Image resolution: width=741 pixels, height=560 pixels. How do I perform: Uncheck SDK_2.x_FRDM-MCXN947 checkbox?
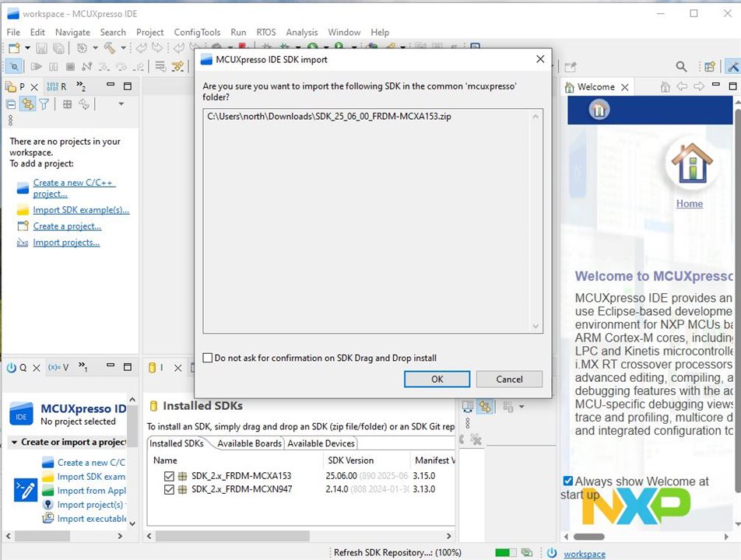pos(169,490)
